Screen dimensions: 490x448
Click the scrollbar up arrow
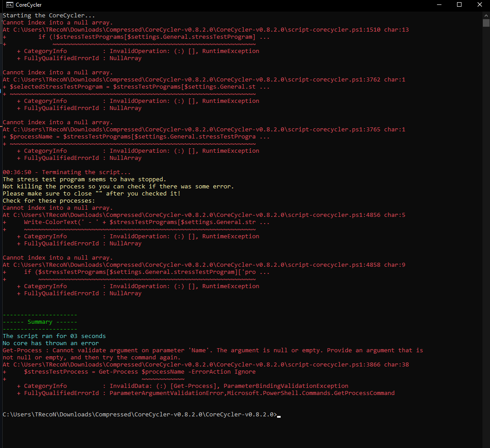coord(486,15)
